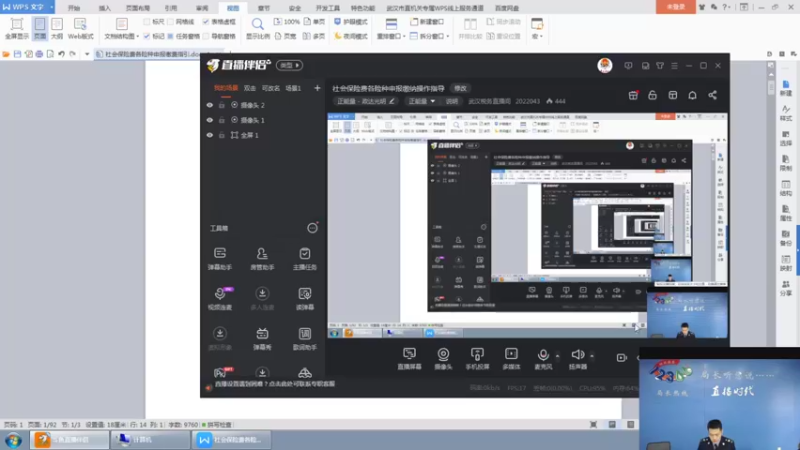Open Windows Start button

13,440
